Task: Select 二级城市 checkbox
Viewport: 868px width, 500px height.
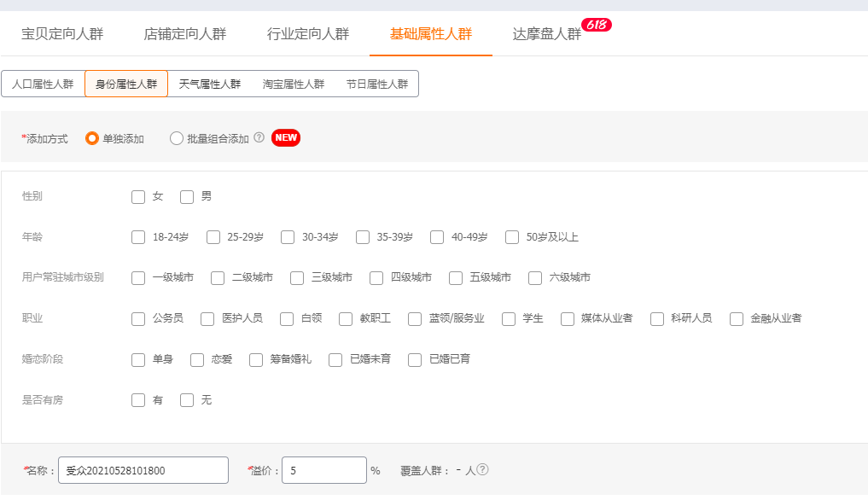Action: click(218, 278)
